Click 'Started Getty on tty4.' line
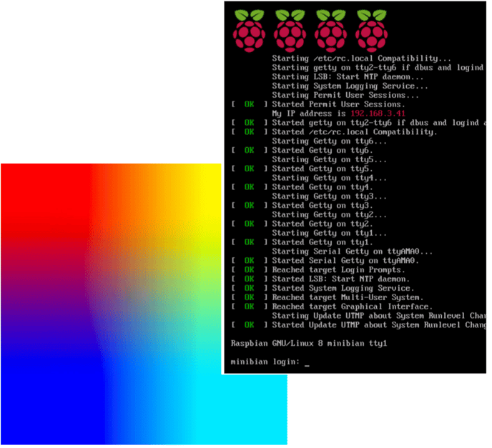Screen dimensions: 492x448 (323, 187)
